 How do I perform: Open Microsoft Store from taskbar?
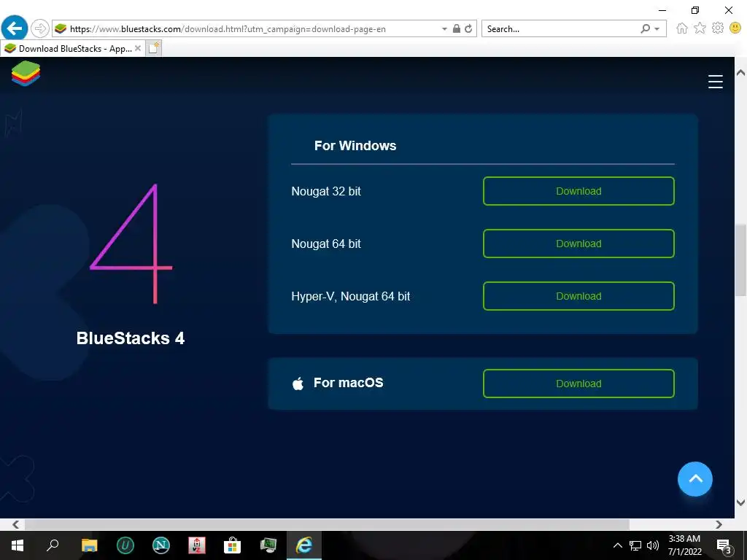point(233,545)
